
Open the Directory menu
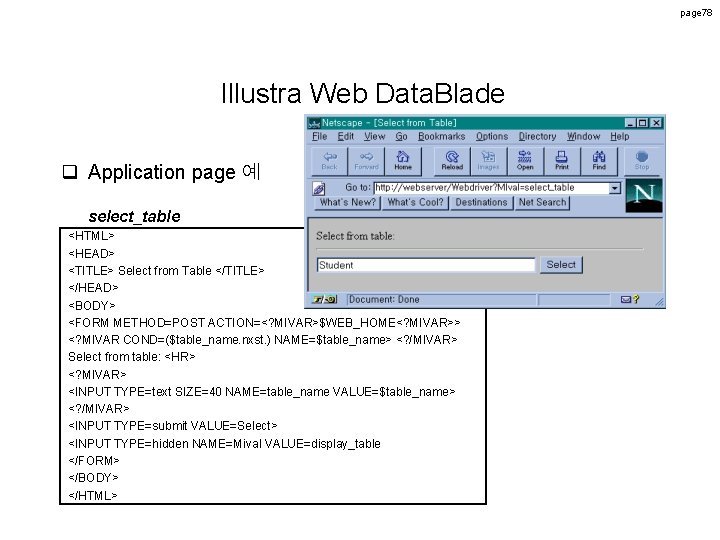point(537,136)
